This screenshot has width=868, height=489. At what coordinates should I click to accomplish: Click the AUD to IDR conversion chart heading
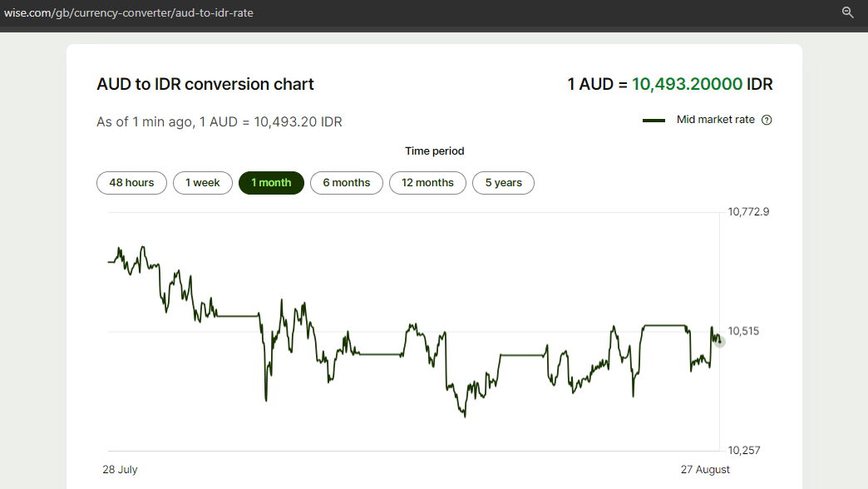coord(205,84)
